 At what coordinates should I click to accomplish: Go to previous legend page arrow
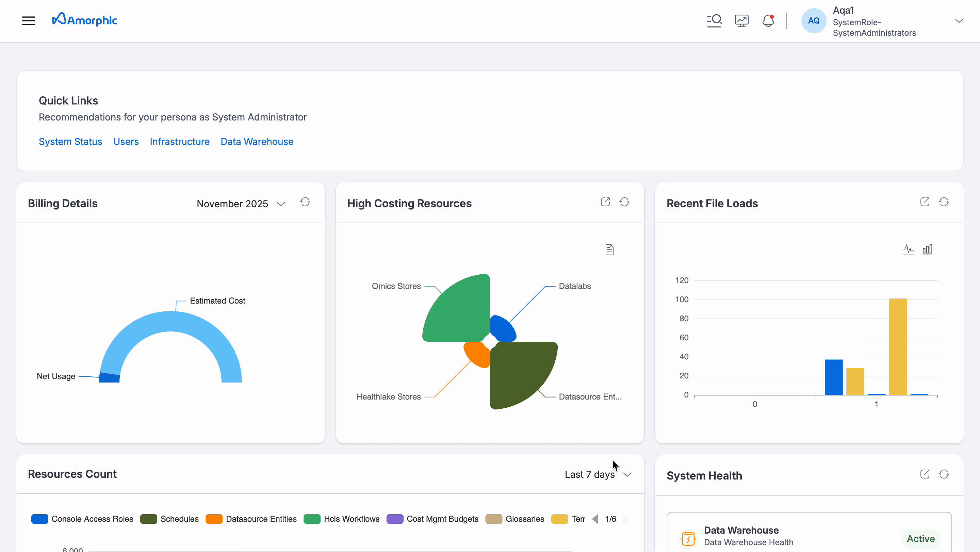click(x=595, y=519)
